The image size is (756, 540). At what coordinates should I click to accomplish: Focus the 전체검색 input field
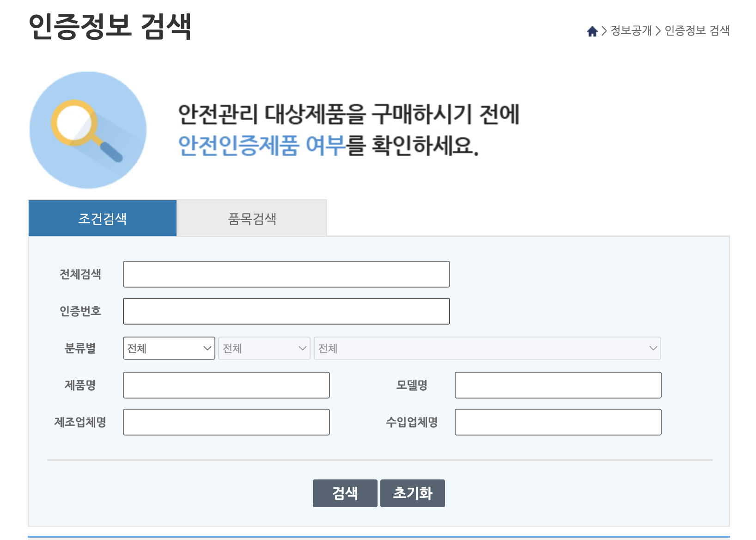pos(286,274)
